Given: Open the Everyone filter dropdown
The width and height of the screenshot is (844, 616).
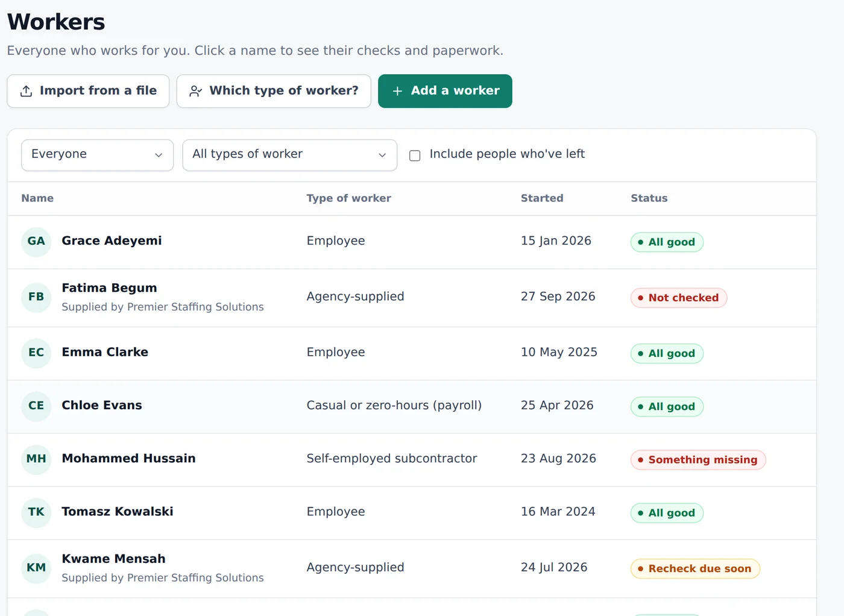Looking at the screenshot, I should [97, 155].
